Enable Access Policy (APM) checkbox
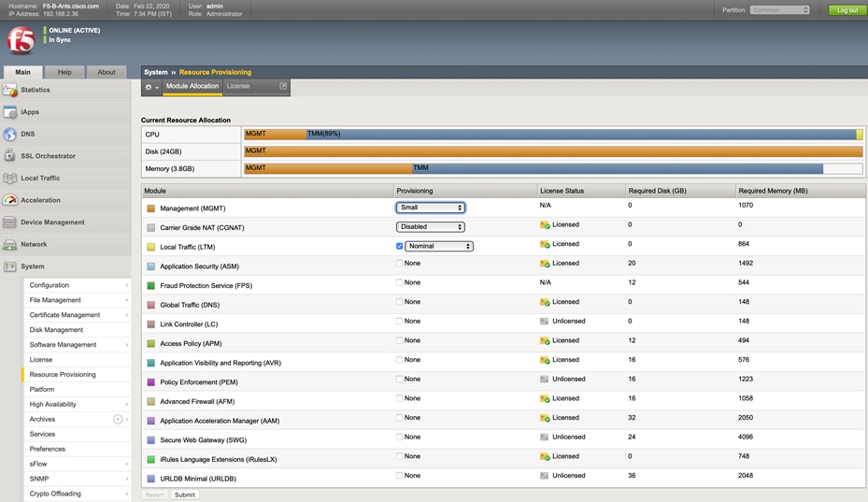Viewport: 868px width, 502px height. pos(399,341)
